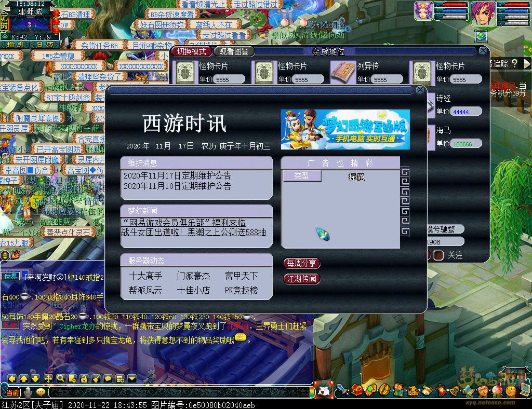Click the question mark on task tracker
The width and height of the screenshot is (532, 409).
coord(515,63)
